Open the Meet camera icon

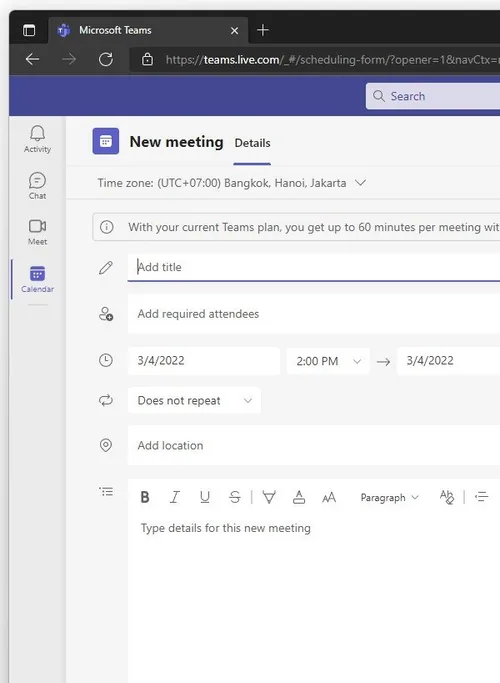(37, 226)
